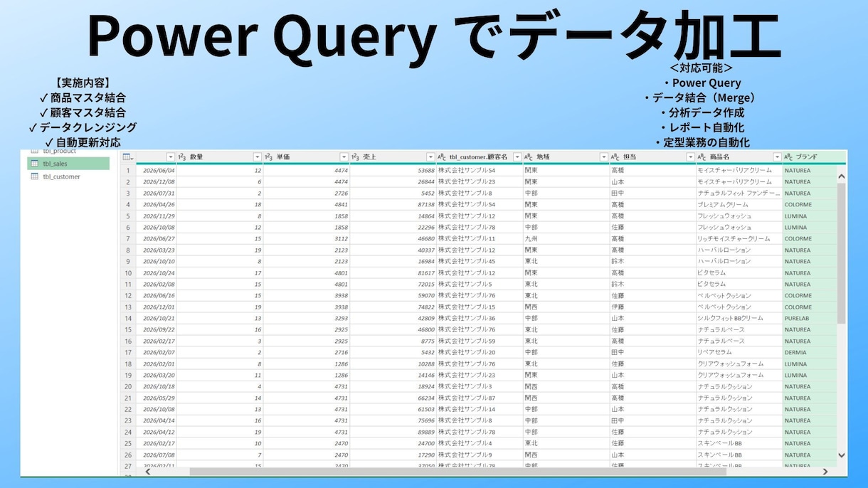Click the vertical scrollbar up arrow
Image resolution: width=868 pixels, height=488 pixels.
click(x=842, y=176)
